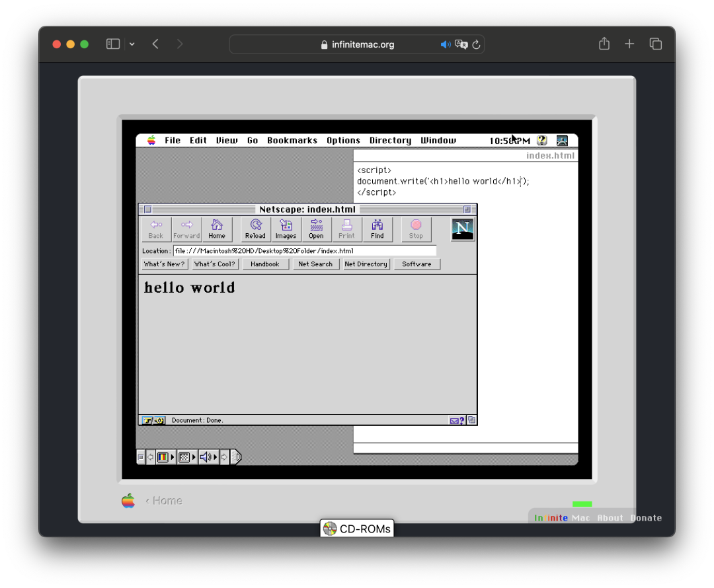714x588 pixels.
Task: Click the rainbow Apple logo below screen
Action: coord(128,501)
